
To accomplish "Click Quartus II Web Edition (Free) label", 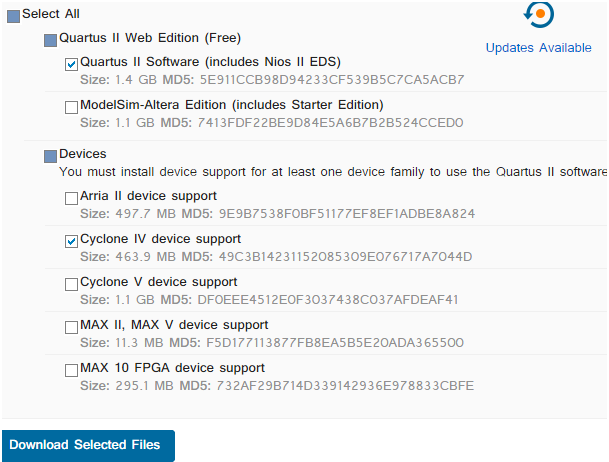I will tap(150, 38).
